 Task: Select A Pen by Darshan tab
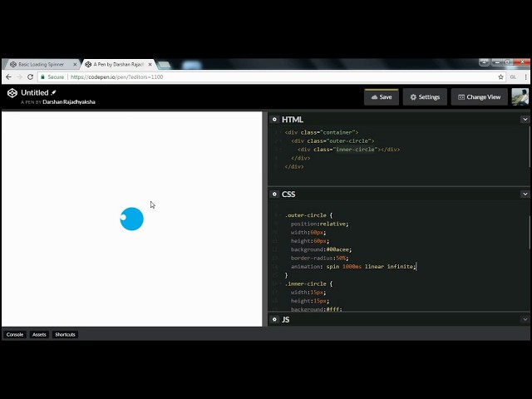[118, 64]
